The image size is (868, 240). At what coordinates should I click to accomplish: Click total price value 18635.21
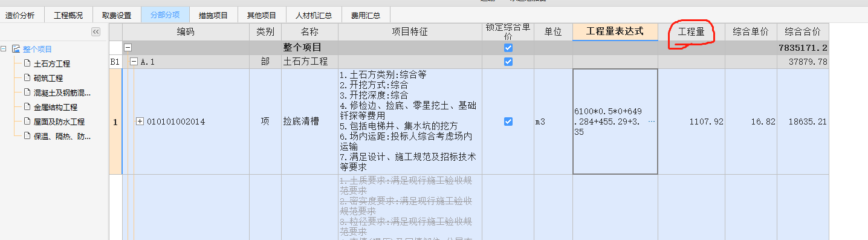[x=808, y=122]
